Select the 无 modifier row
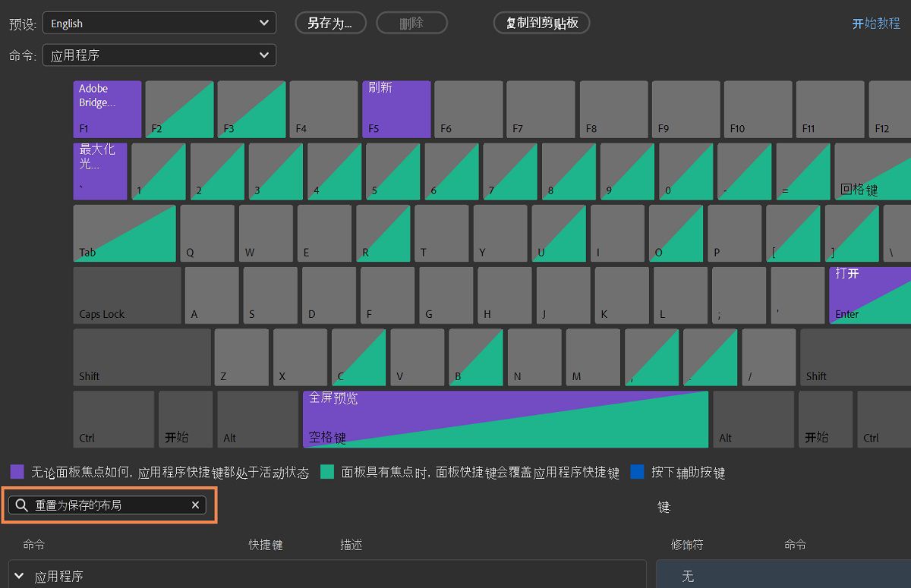The width and height of the screenshot is (911, 588). point(783,574)
